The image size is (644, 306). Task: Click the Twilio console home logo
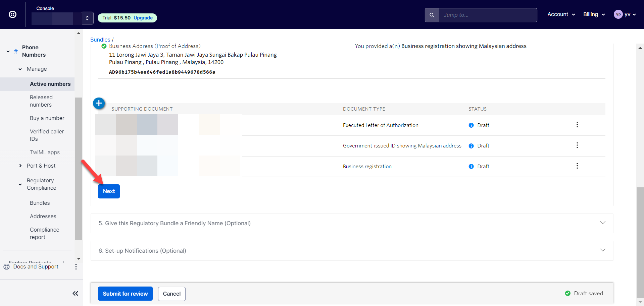(12, 14)
